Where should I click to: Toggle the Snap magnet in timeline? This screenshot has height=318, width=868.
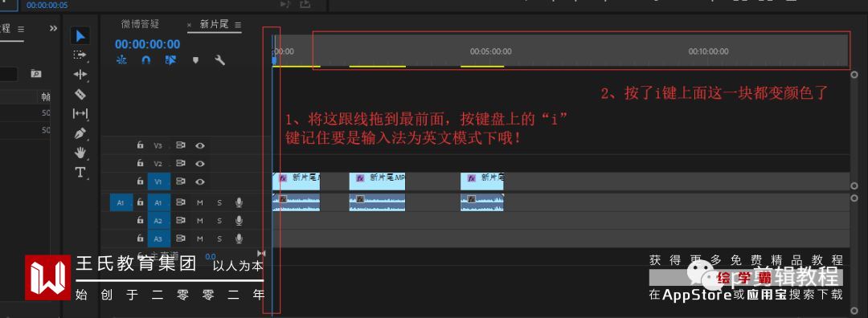[146, 60]
